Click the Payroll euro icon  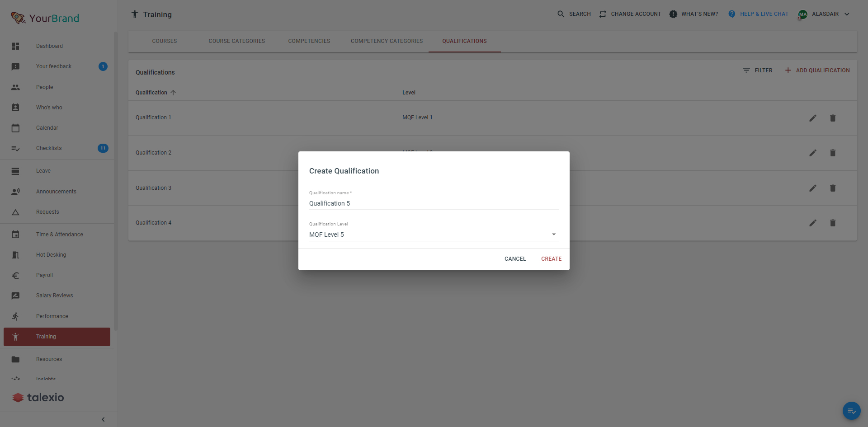15,275
